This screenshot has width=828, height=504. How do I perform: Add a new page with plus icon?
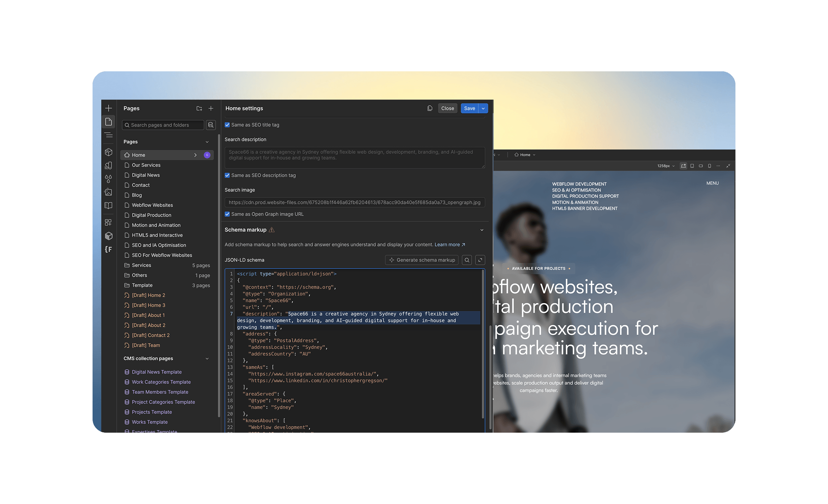point(211,108)
